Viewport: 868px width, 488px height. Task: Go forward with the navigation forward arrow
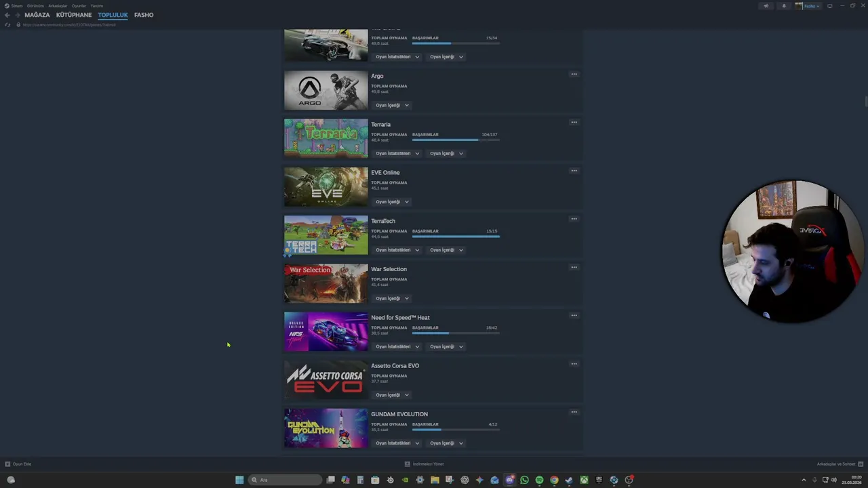point(17,15)
